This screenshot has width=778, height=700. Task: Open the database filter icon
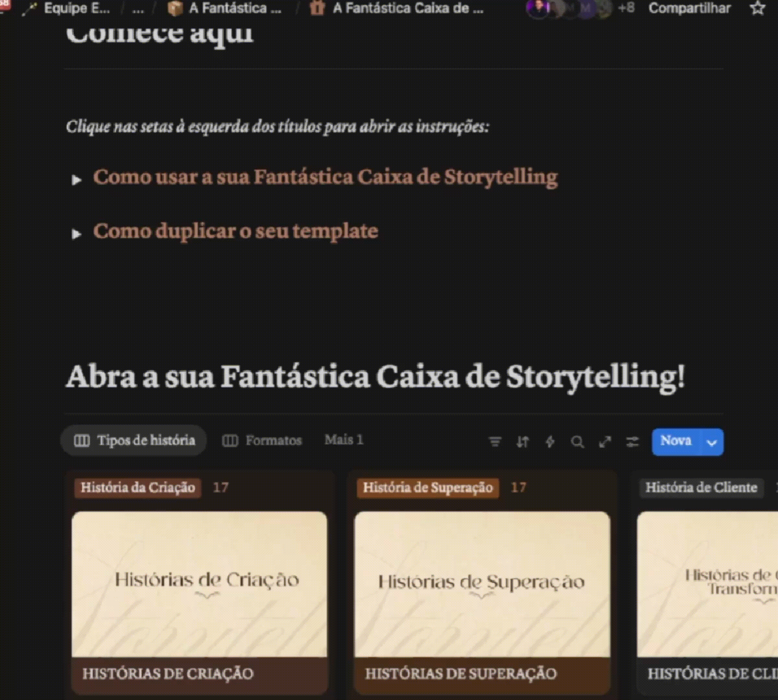[495, 442]
